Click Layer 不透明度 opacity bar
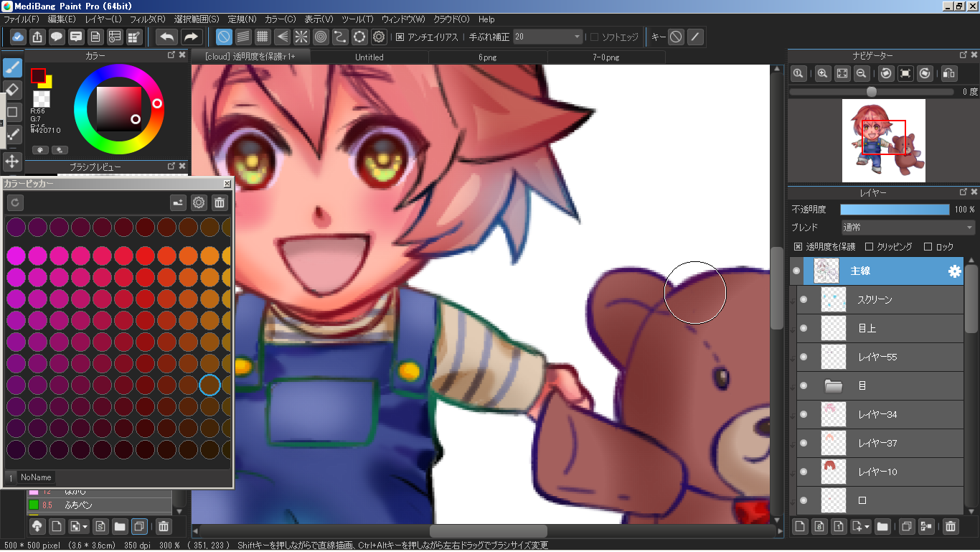The image size is (980, 552). point(895,210)
